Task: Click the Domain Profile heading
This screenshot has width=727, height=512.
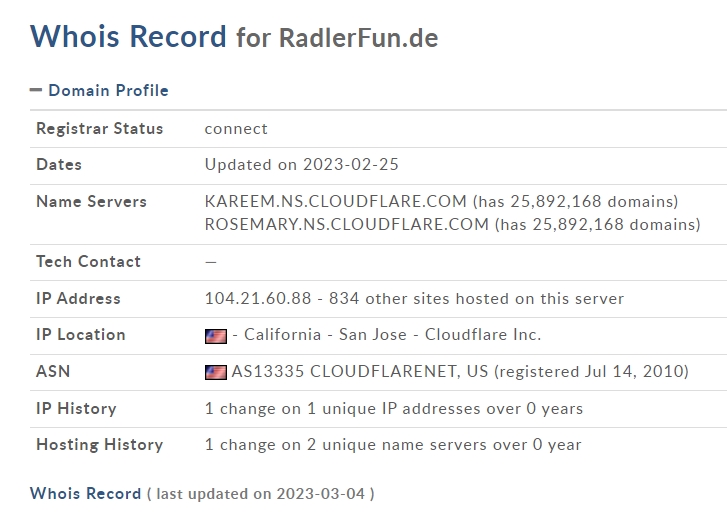Action: point(108,90)
